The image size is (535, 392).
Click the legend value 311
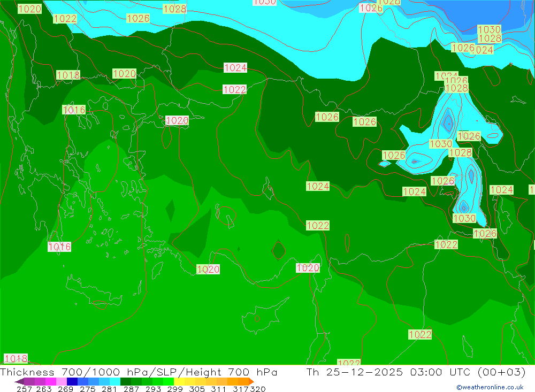tap(218, 389)
